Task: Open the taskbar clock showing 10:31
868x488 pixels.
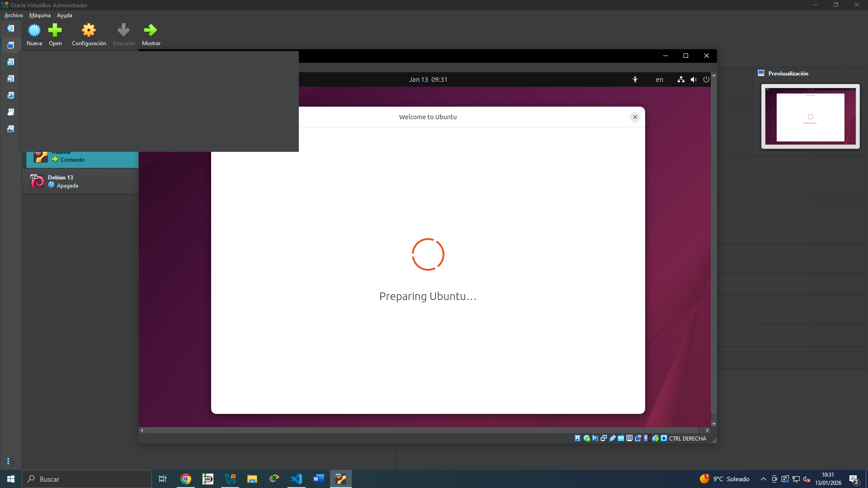Action: coord(828,479)
